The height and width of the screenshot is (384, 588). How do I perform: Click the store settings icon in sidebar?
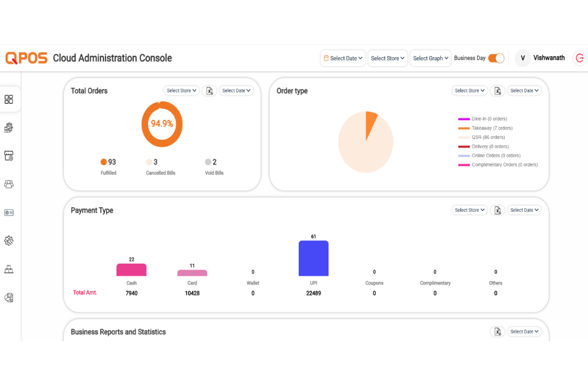point(9,156)
